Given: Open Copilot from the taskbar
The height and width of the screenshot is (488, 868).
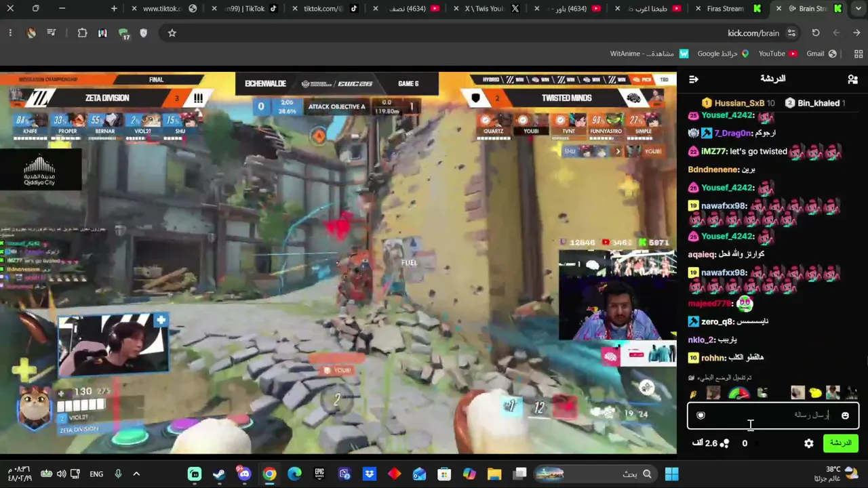Looking at the screenshot, I should pos(469,474).
